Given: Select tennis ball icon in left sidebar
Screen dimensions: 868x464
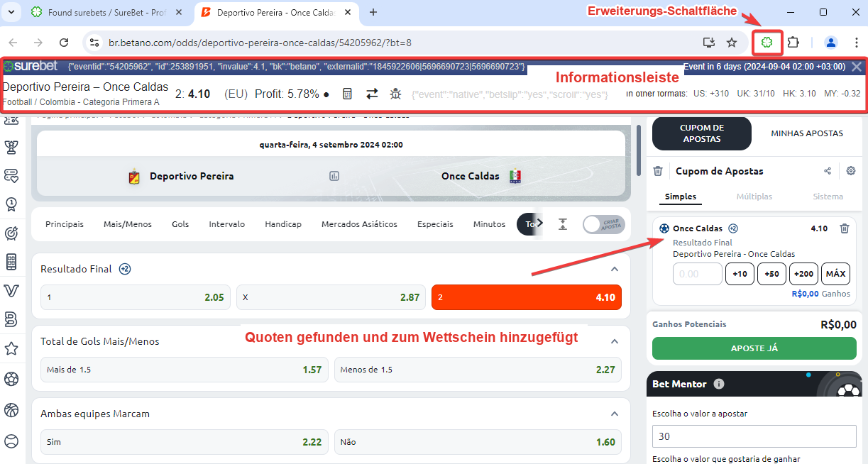Looking at the screenshot, I should coord(11,441).
